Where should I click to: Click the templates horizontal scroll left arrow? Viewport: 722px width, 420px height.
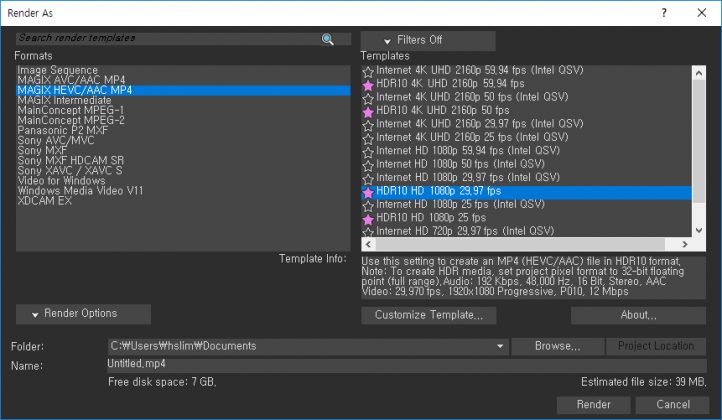coord(368,244)
